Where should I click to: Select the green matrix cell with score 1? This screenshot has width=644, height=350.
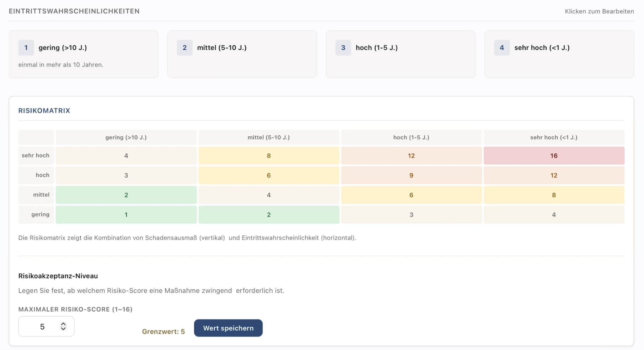pyautogui.click(x=126, y=214)
